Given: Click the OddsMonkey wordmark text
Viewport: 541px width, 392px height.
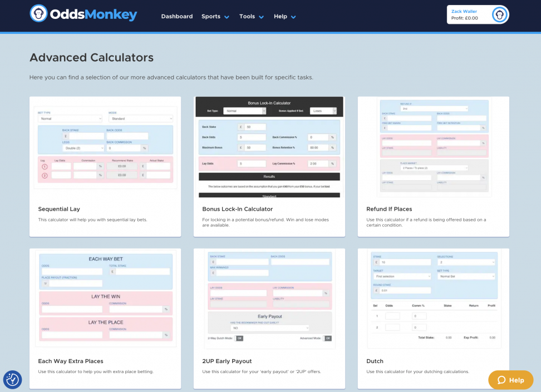Looking at the screenshot, I should [94, 14].
